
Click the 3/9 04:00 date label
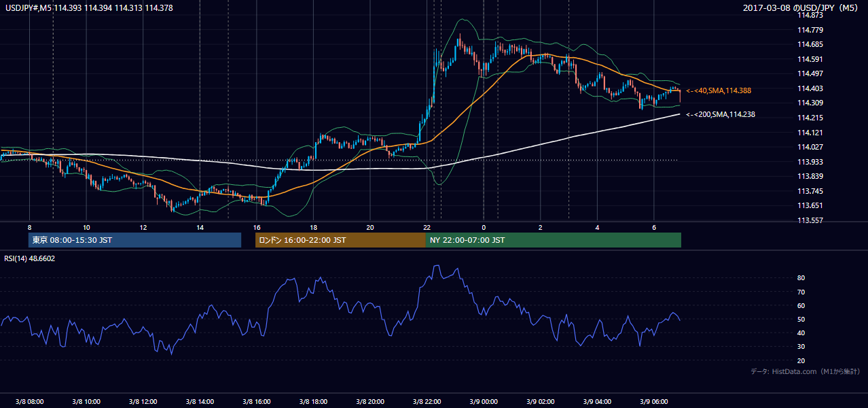(596, 402)
